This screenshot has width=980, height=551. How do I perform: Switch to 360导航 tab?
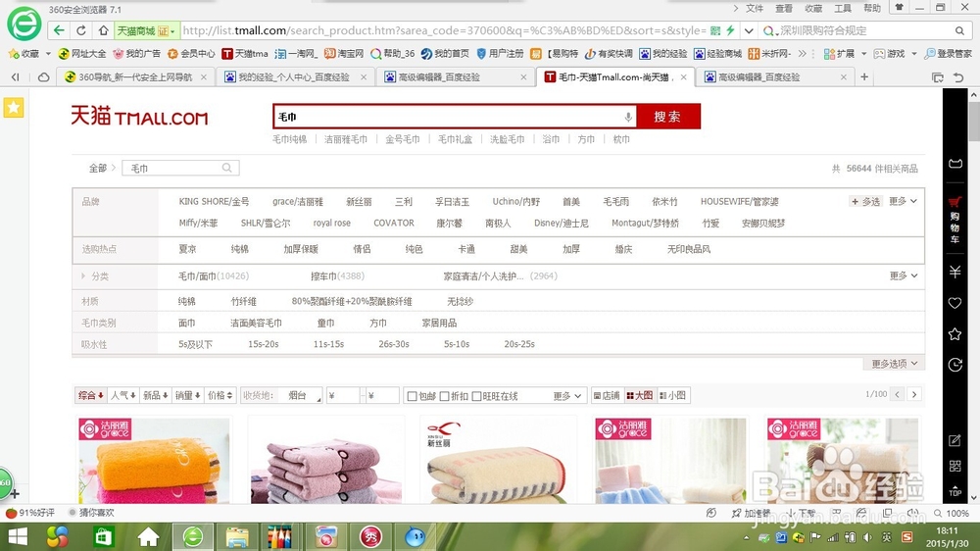pyautogui.click(x=135, y=76)
